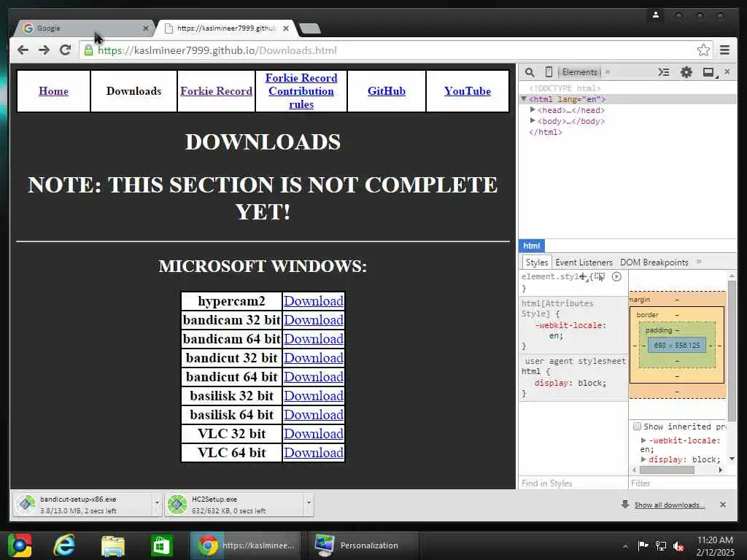Go forward with the browser forward arrow

click(x=44, y=50)
